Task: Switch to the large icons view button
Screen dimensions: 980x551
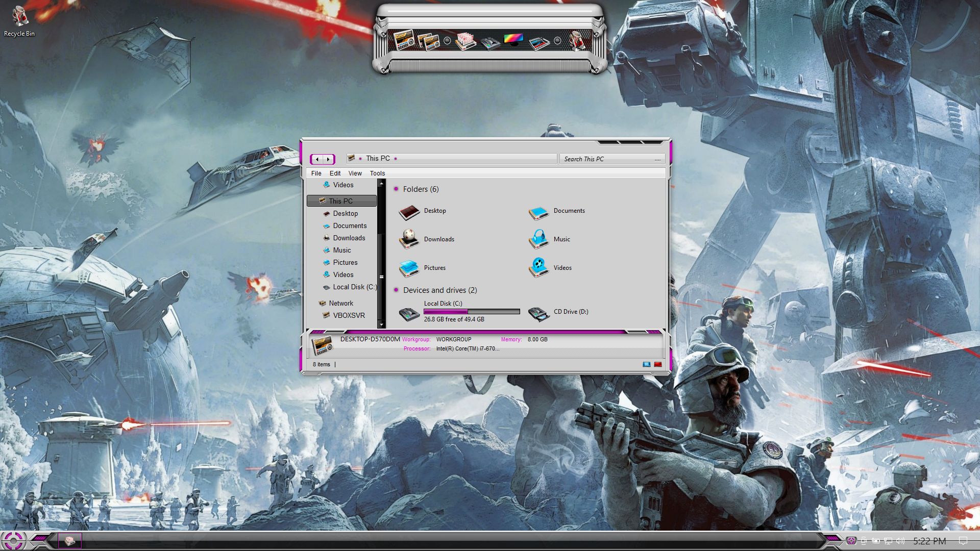Action: pyautogui.click(x=658, y=364)
